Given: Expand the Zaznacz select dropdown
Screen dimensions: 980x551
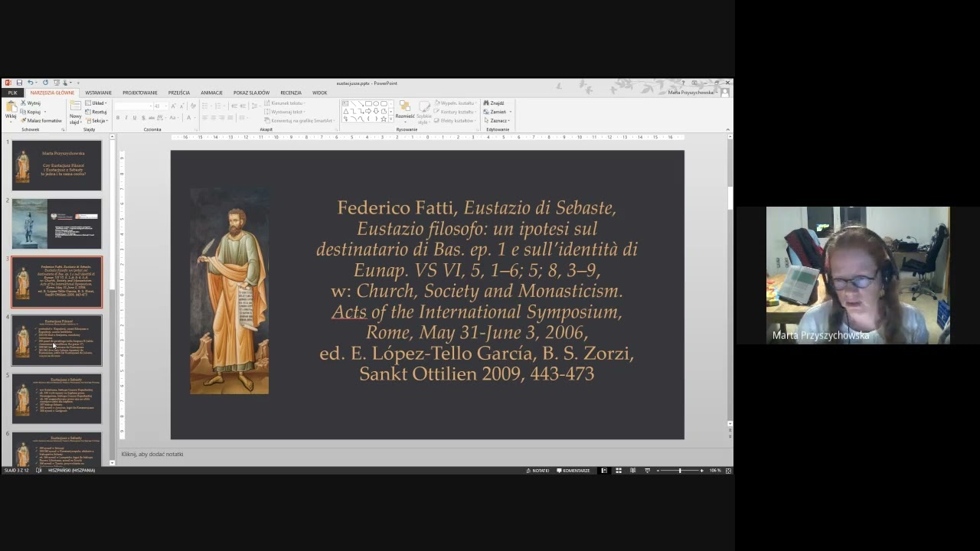Looking at the screenshot, I should click(x=497, y=120).
